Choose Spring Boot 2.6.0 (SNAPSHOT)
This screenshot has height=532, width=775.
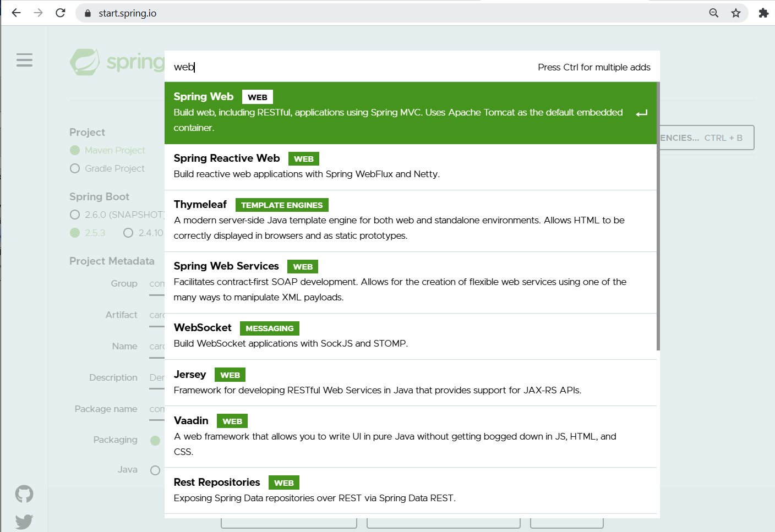pyautogui.click(x=117, y=215)
